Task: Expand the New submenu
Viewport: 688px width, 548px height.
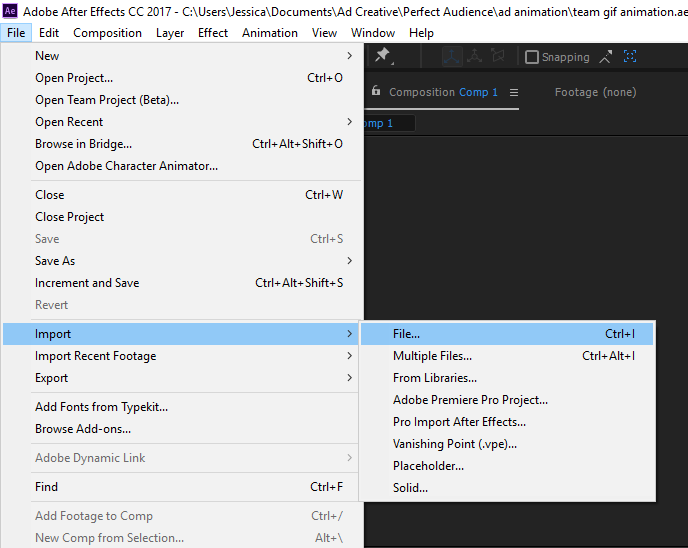Action: tap(182, 56)
